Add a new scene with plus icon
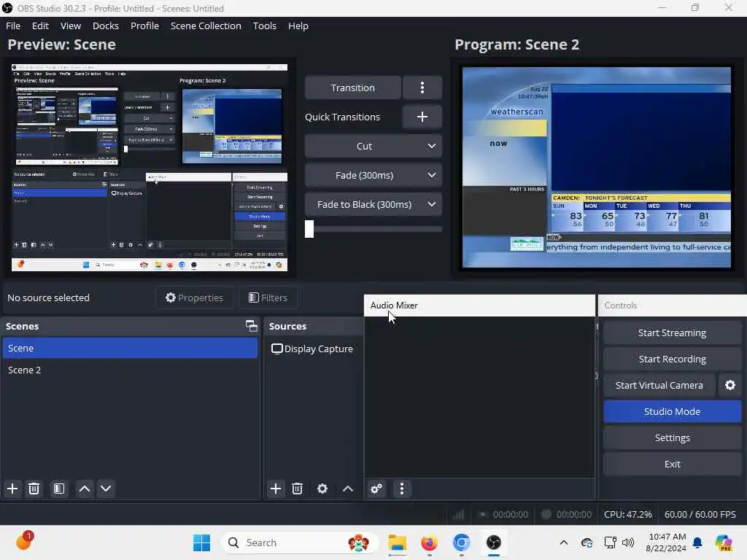 pos(12,489)
